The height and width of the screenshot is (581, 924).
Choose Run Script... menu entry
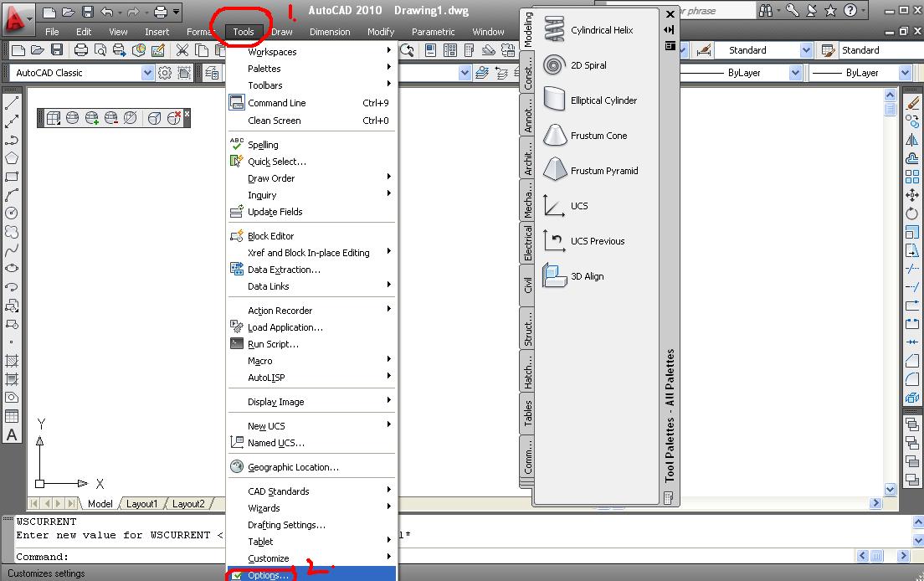(311, 344)
